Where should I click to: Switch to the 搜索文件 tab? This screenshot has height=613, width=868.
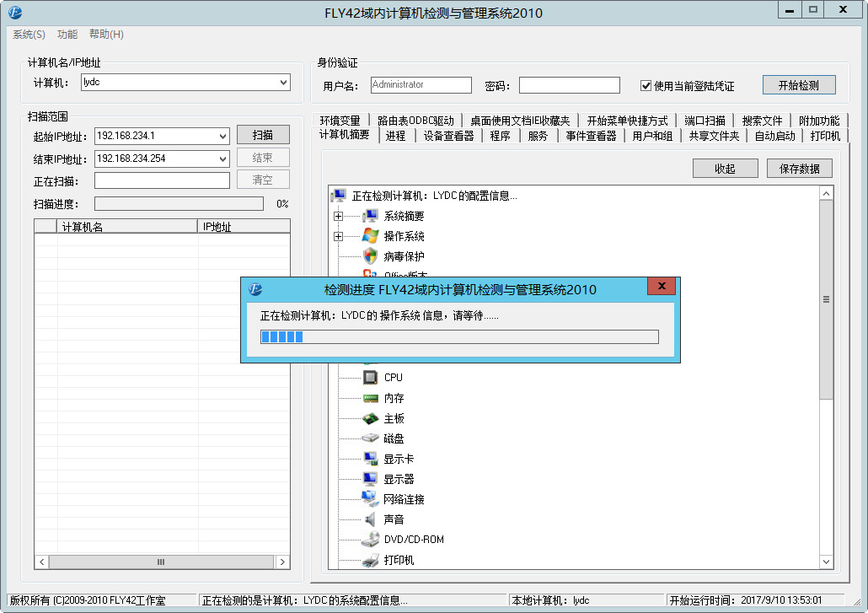tap(763, 121)
